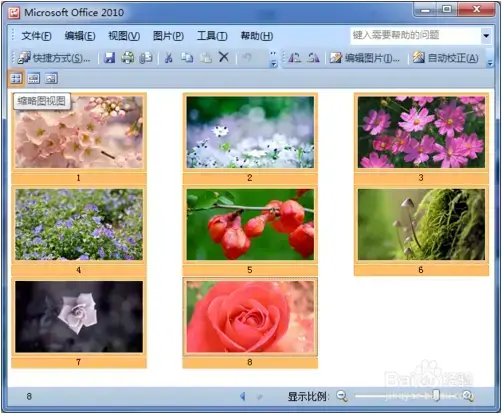
Task: Click the zoom in magnifier icon
Action: 468,396
